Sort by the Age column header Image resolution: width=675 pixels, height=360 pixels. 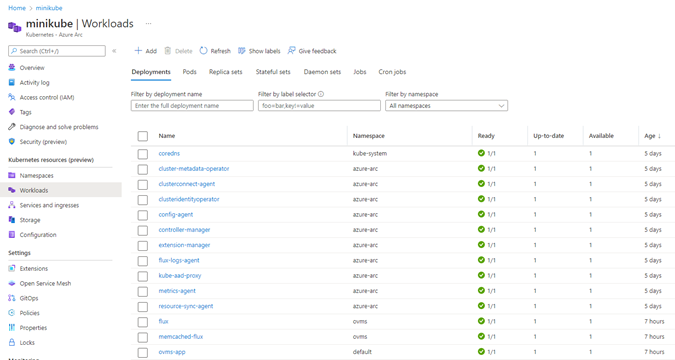click(x=652, y=136)
